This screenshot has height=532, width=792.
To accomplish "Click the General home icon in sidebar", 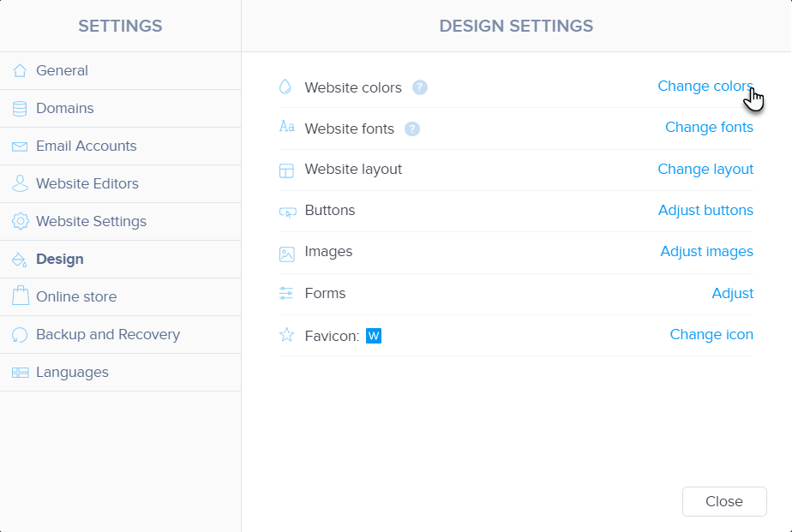I will tap(20, 71).
